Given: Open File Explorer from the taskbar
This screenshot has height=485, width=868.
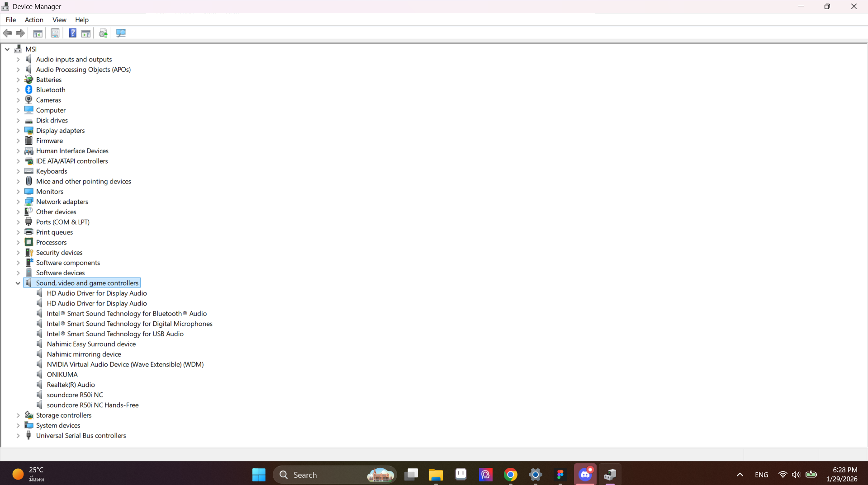Looking at the screenshot, I should (436, 474).
